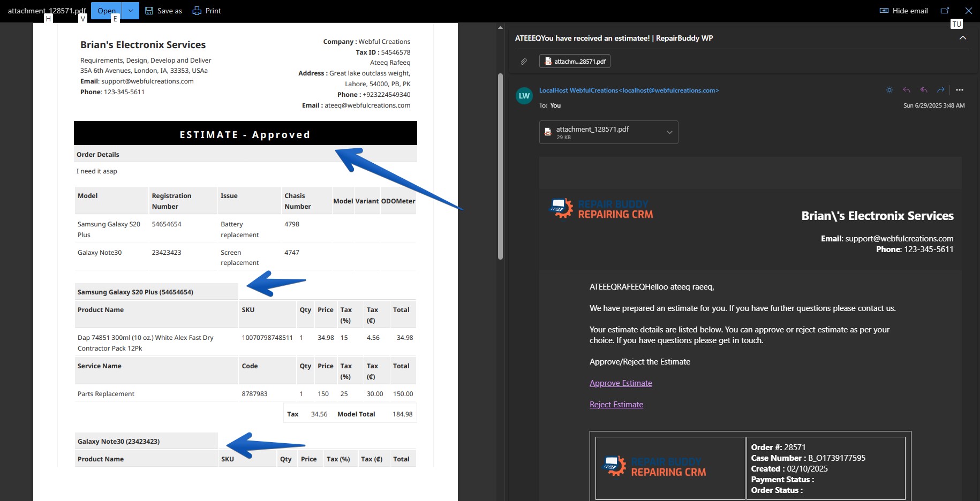Reply all to the email

pos(924,90)
